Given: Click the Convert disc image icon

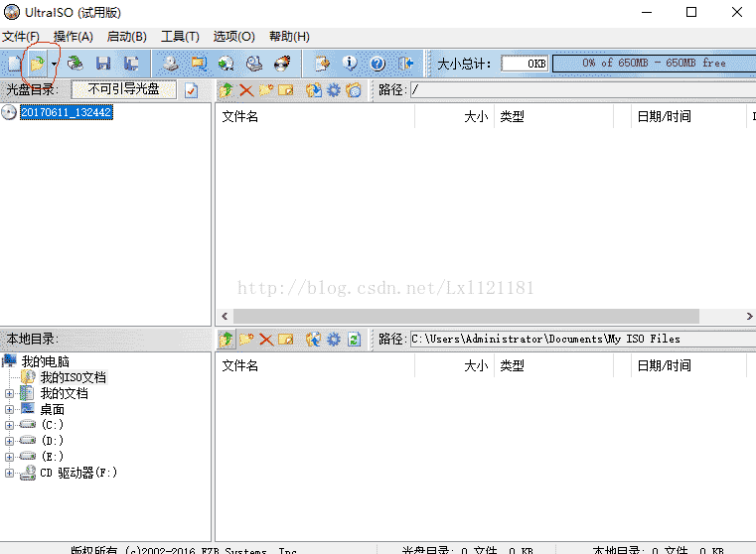Looking at the screenshot, I should [x=226, y=64].
